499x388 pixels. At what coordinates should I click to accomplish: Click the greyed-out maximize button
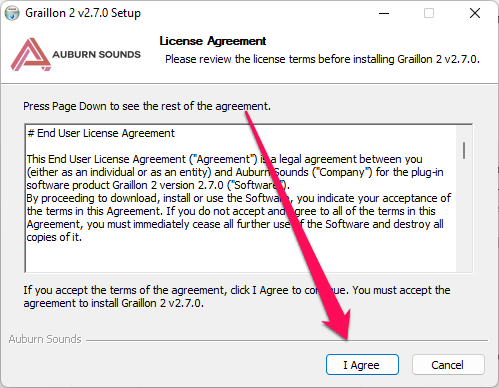(429, 13)
